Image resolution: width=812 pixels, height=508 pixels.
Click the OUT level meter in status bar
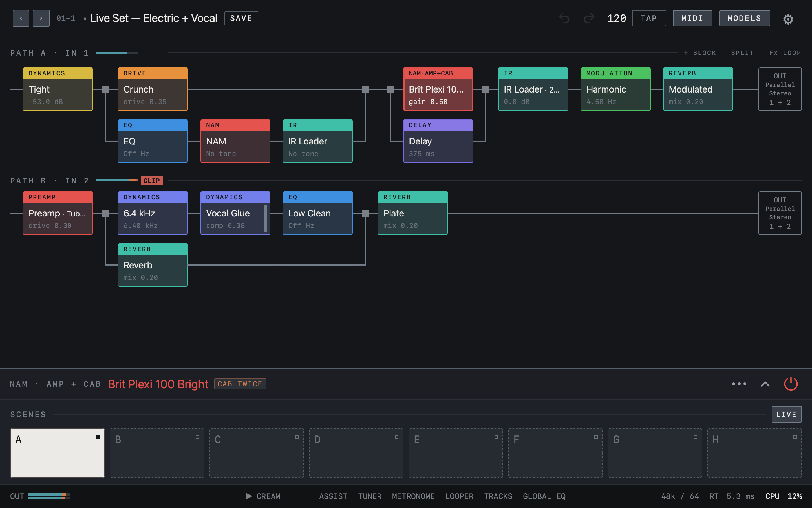(x=49, y=496)
